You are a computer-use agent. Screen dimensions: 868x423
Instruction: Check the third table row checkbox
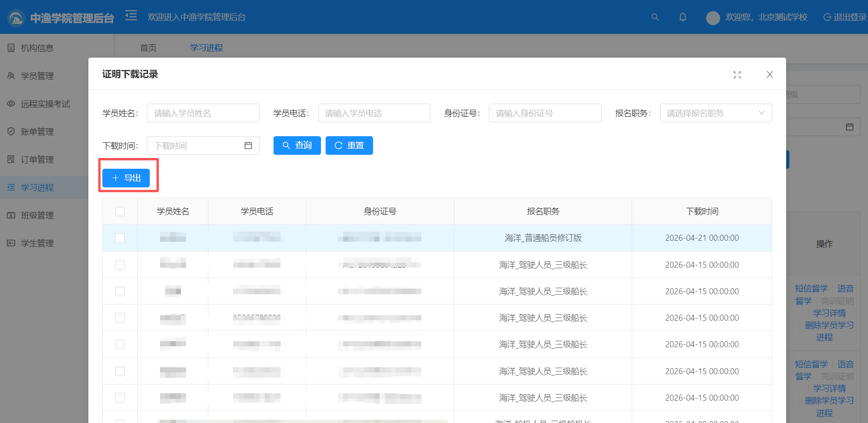120,291
